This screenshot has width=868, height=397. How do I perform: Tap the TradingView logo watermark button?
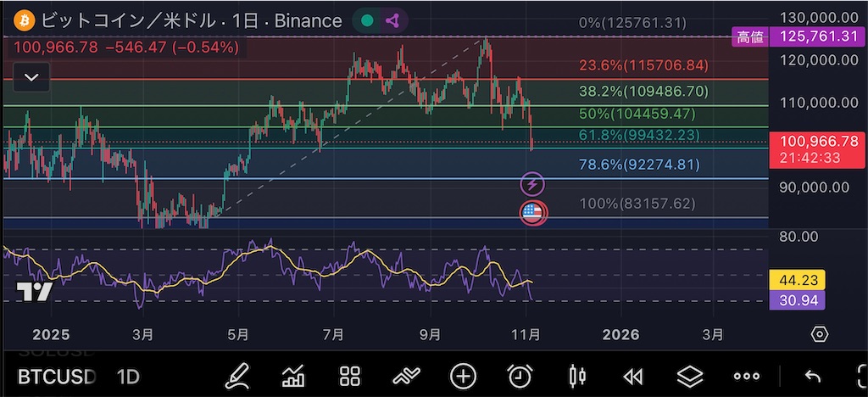pos(34,291)
